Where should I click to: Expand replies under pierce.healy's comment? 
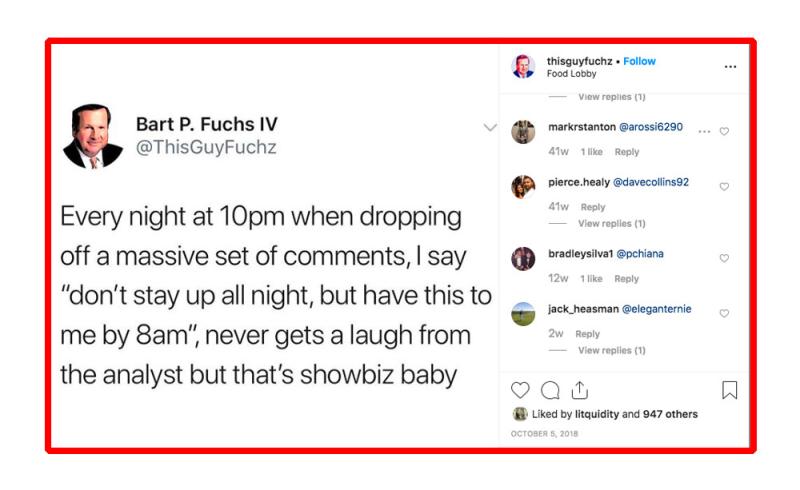point(611,224)
